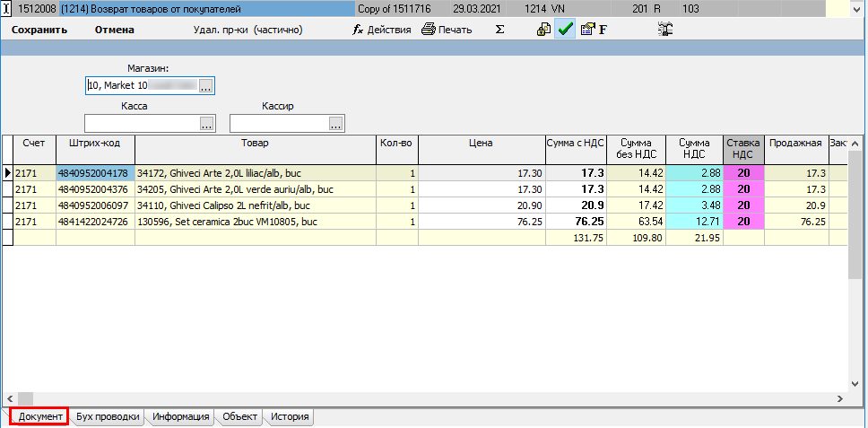The height and width of the screenshot is (428, 868).
Task: Switch to the История tab
Action: click(x=290, y=416)
